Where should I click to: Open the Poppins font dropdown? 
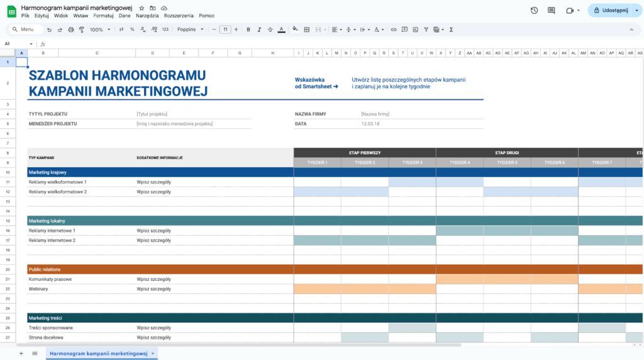pos(190,30)
